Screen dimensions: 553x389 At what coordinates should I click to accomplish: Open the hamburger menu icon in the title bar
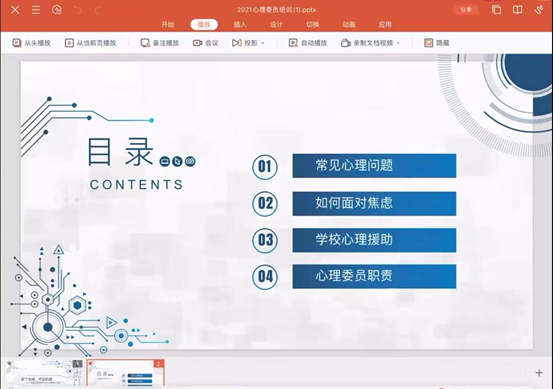(x=36, y=10)
